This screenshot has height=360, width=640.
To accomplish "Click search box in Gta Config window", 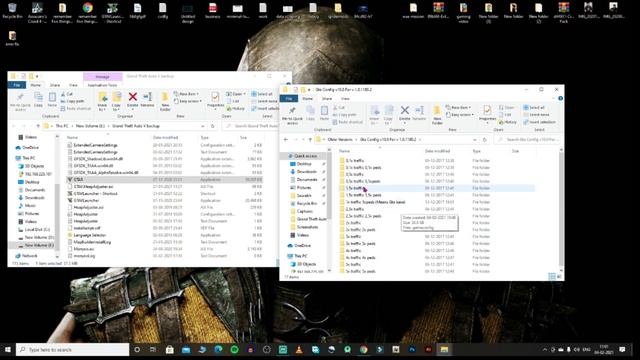I will point(527,140).
